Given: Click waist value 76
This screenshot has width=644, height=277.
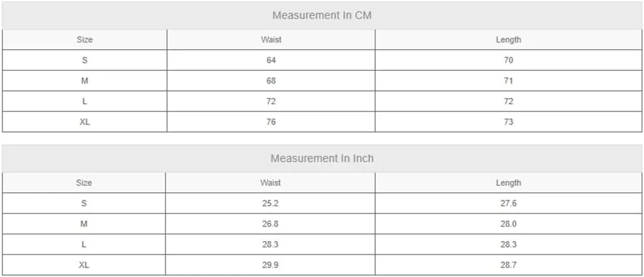Looking at the screenshot, I should click(x=271, y=122).
